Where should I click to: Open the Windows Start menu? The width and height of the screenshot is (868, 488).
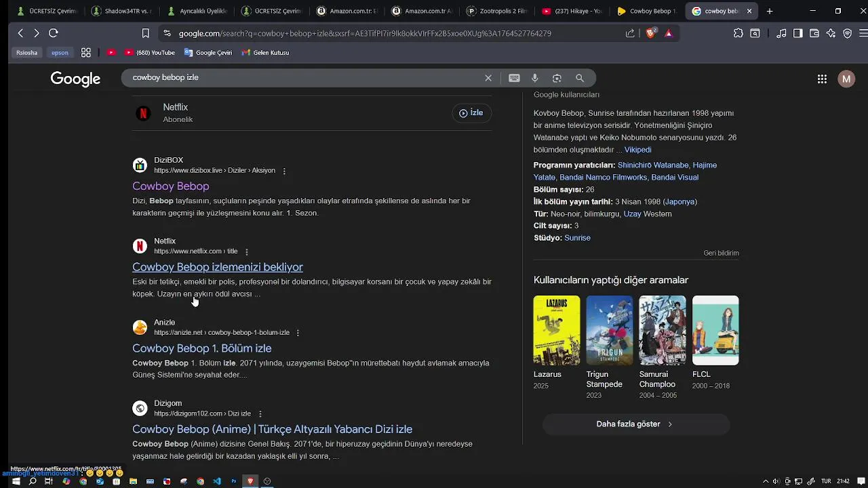(x=16, y=481)
